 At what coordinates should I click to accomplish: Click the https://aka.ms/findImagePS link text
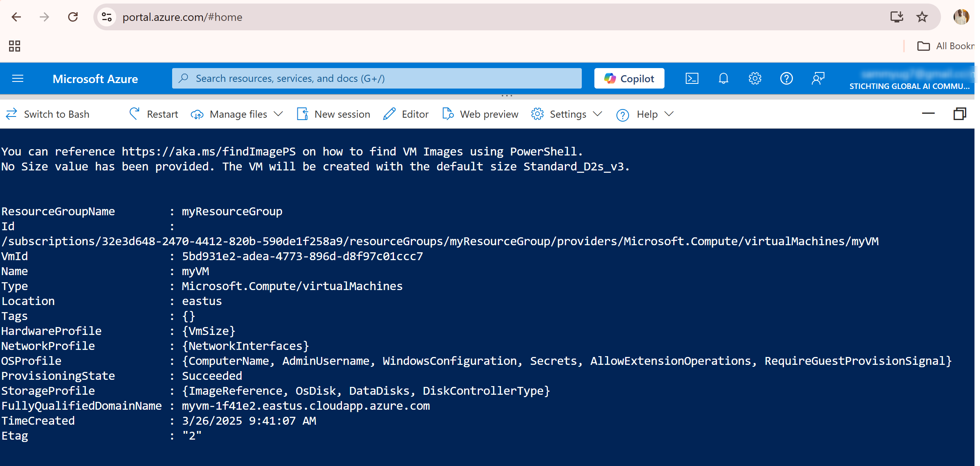209,152
